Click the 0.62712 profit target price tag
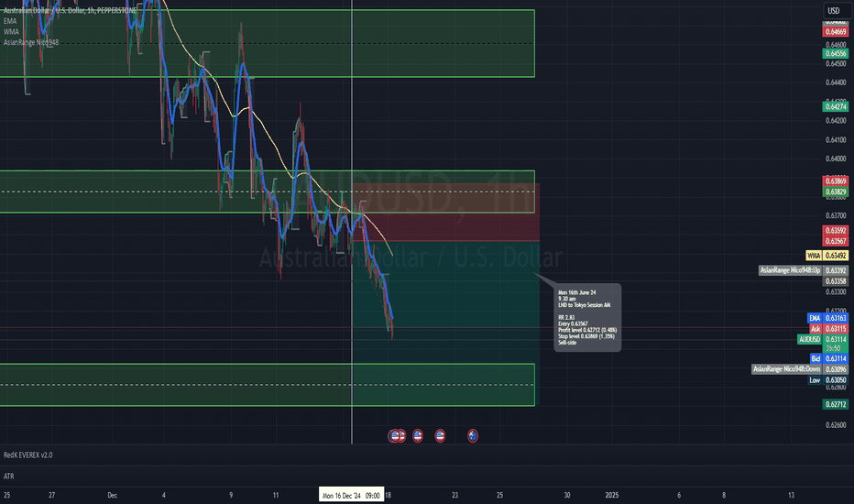 pyautogui.click(x=835, y=404)
